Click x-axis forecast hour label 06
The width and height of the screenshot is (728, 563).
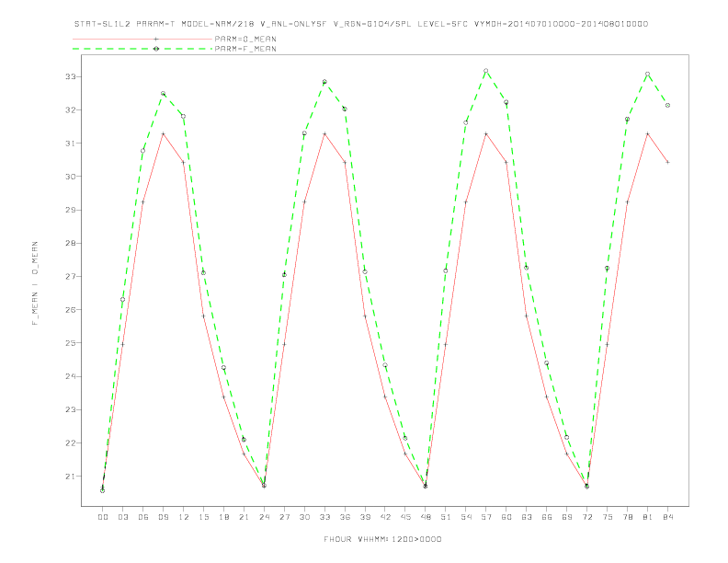tap(143, 517)
